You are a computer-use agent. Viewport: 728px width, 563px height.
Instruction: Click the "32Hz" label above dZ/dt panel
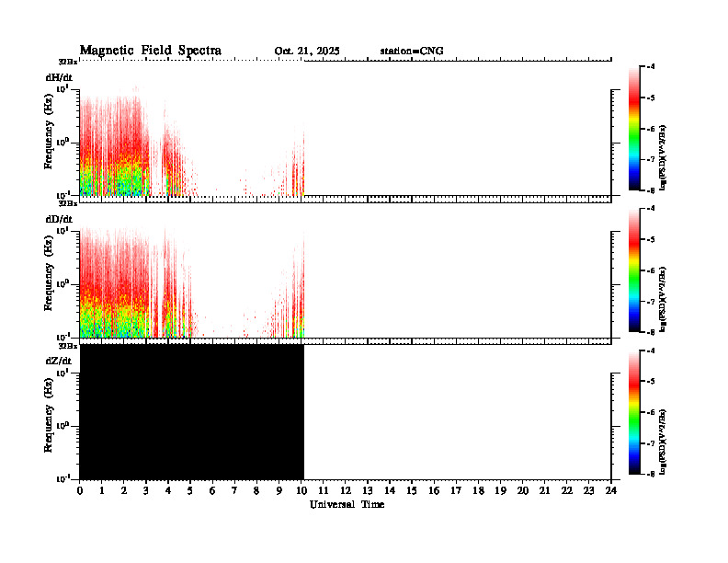tap(68, 346)
